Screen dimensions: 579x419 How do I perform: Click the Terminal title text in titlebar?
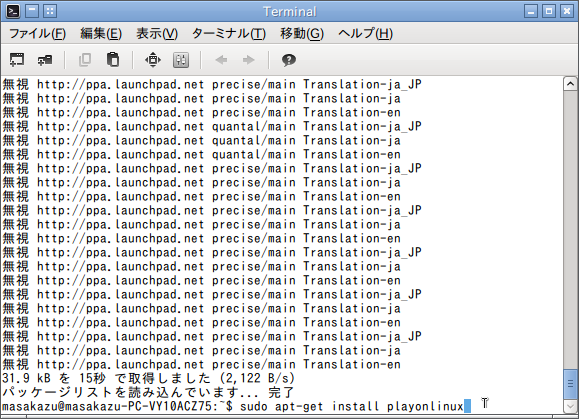point(290,11)
